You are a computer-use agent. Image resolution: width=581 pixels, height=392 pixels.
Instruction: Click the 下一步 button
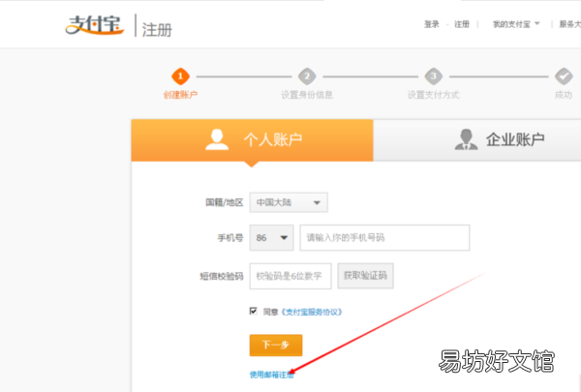[276, 345]
